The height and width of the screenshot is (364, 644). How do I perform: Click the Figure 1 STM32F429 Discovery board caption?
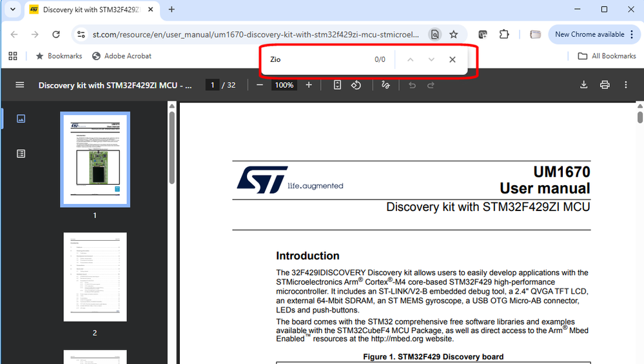433,357
